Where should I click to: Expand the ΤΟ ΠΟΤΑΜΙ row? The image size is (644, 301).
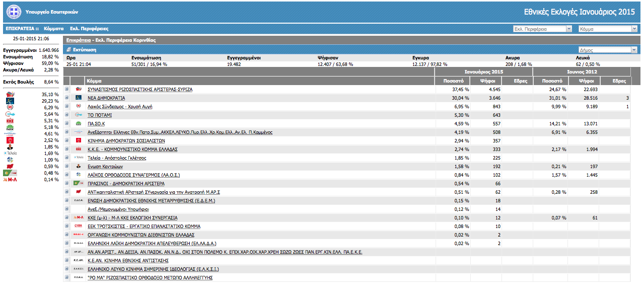coord(66,115)
